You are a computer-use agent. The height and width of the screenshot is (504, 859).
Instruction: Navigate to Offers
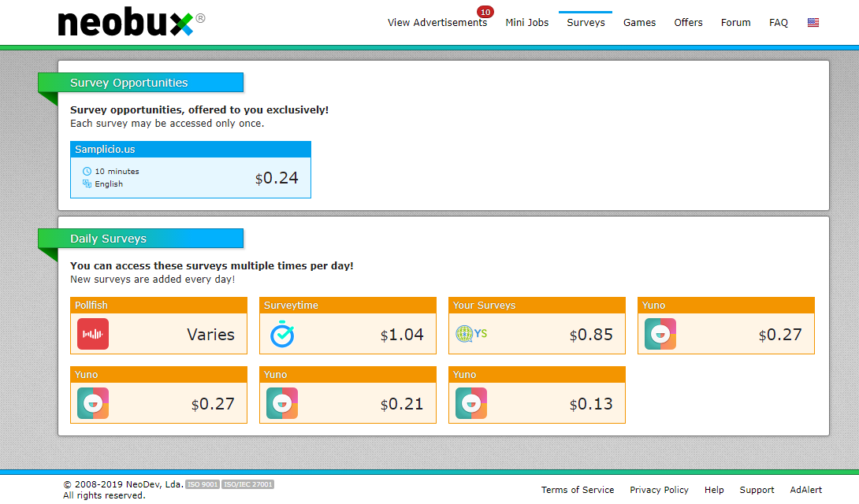coord(688,22)
